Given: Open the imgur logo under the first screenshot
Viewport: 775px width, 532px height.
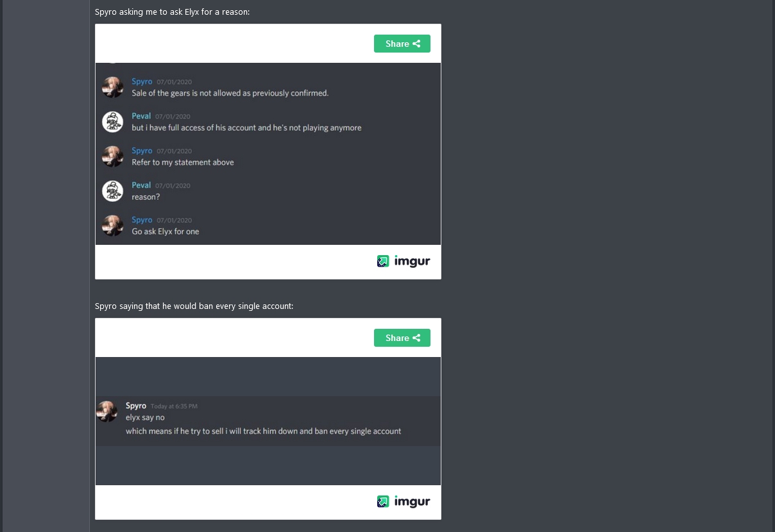Looking at the screenshot, I should [x=404, y=261].
